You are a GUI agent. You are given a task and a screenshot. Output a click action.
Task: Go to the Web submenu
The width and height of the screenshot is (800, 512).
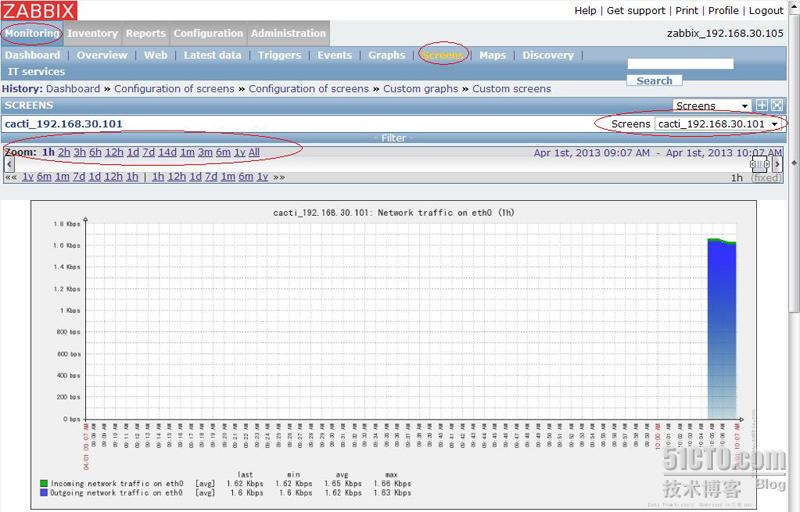coord(156,55)
